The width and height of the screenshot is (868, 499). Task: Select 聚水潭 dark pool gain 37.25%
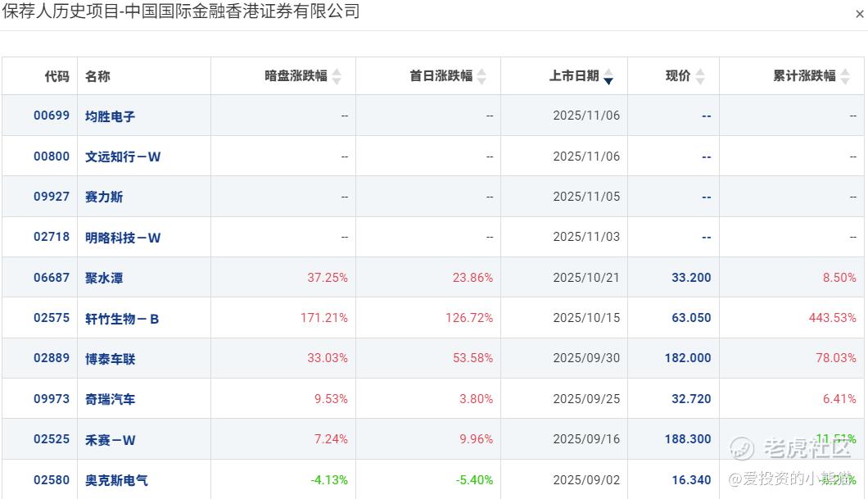(x=328, y=277)
